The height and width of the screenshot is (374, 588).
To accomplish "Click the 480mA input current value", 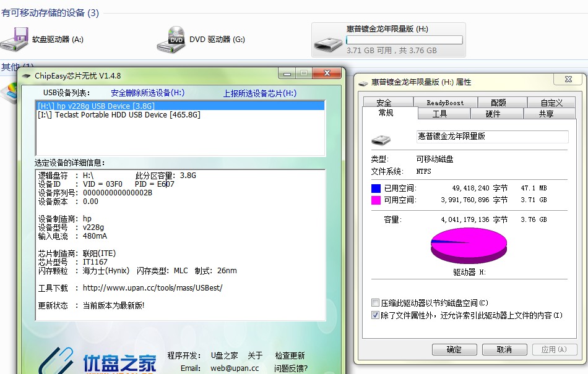I will tap(95, 236).
